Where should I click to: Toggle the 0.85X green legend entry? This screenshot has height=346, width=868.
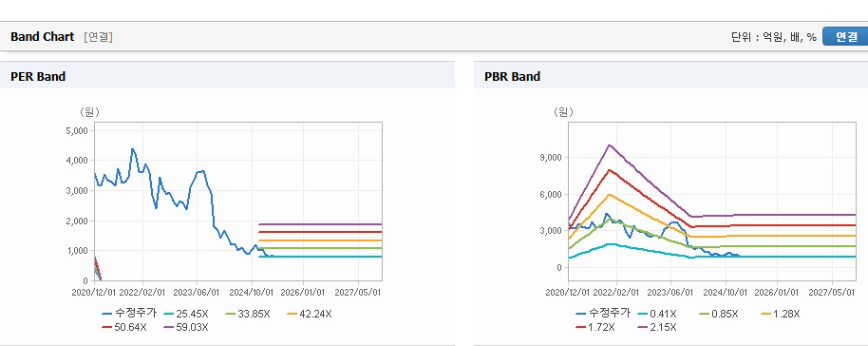719,314
